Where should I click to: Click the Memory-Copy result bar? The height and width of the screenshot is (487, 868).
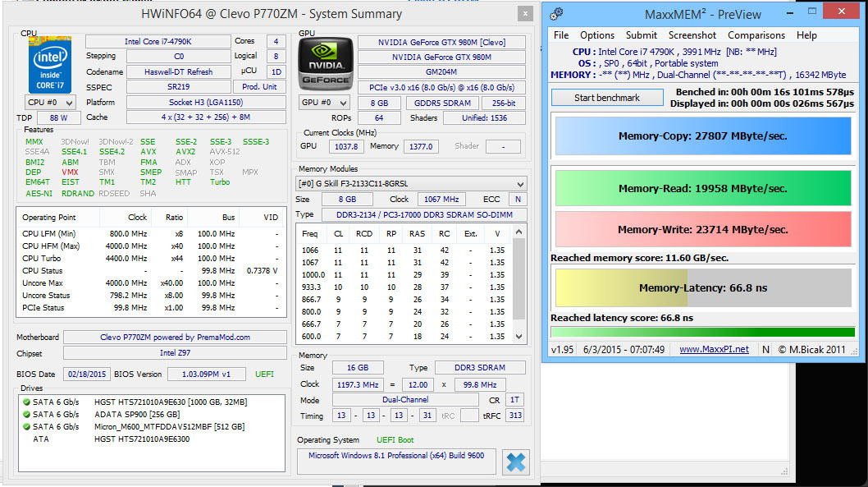click(703, 136)
